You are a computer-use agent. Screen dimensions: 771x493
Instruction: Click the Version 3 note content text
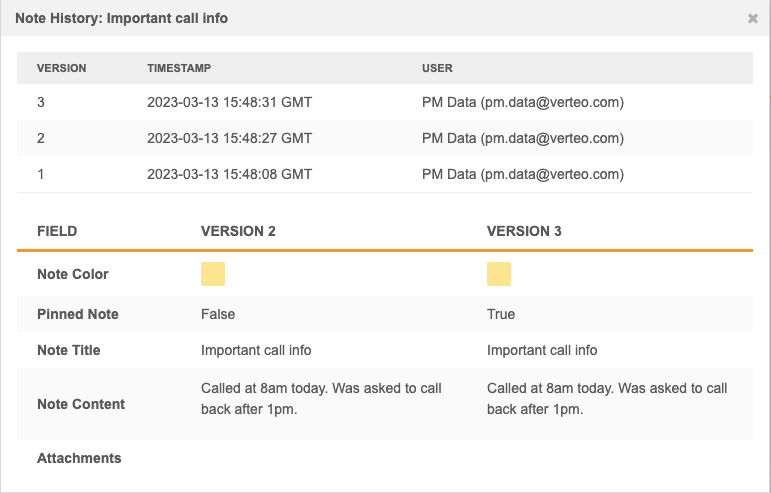click(606, 399)
